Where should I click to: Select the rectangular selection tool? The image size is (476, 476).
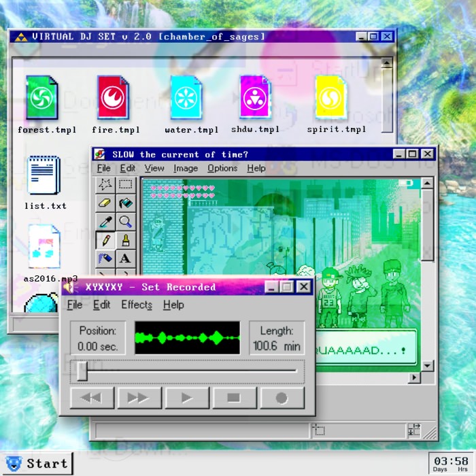click(125, 184)
